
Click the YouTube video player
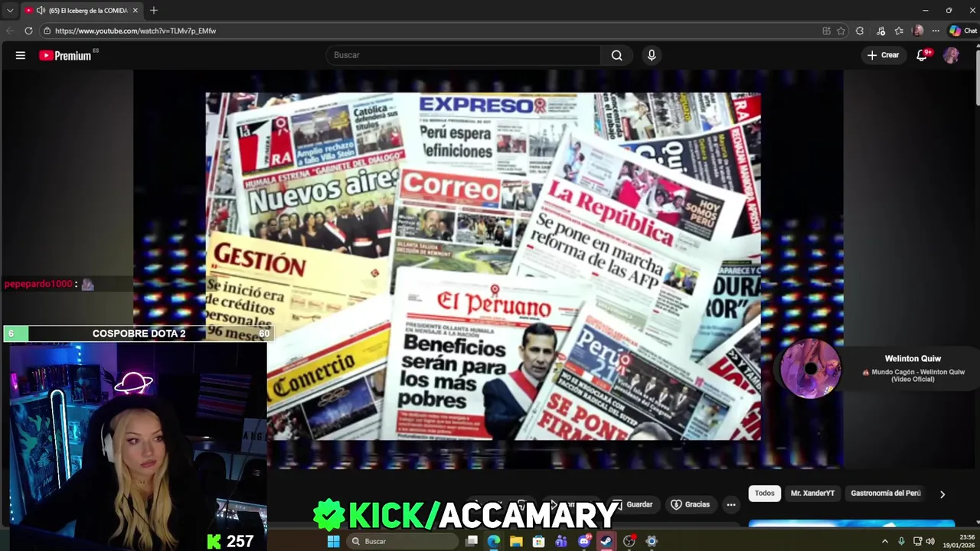(488, 268)
